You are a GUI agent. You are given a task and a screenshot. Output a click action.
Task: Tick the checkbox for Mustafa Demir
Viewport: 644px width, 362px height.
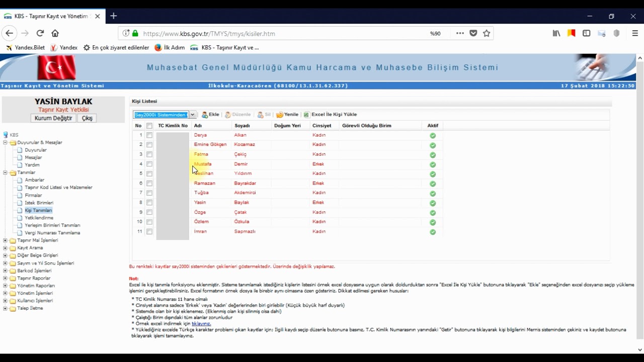pyautogui.click(x=149, y=164)
